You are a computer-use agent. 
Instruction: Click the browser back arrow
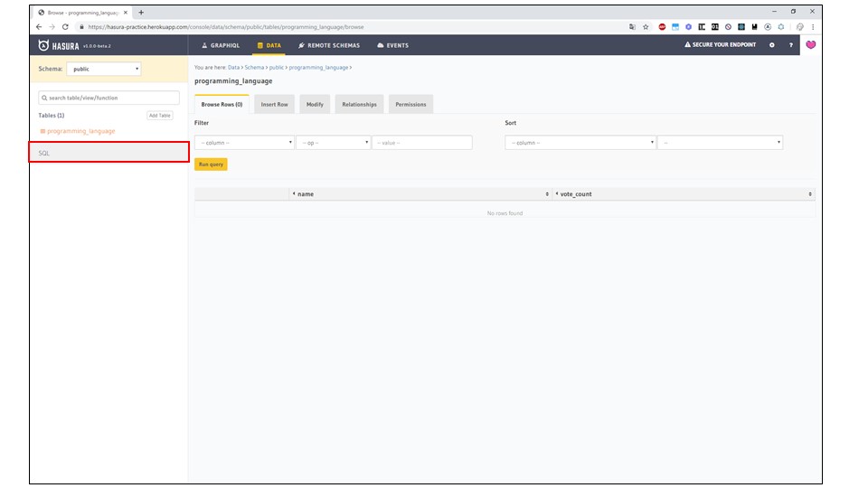pos(39,26)
